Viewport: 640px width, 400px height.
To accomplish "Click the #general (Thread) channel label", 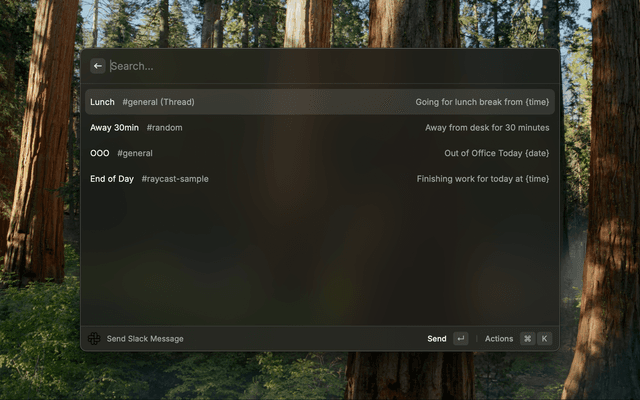I will (158, 102).
